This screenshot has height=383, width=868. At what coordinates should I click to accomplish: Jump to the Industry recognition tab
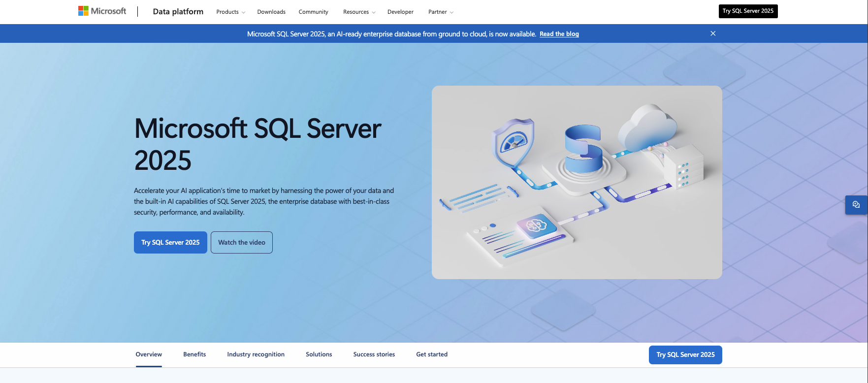tap(256, 354)
